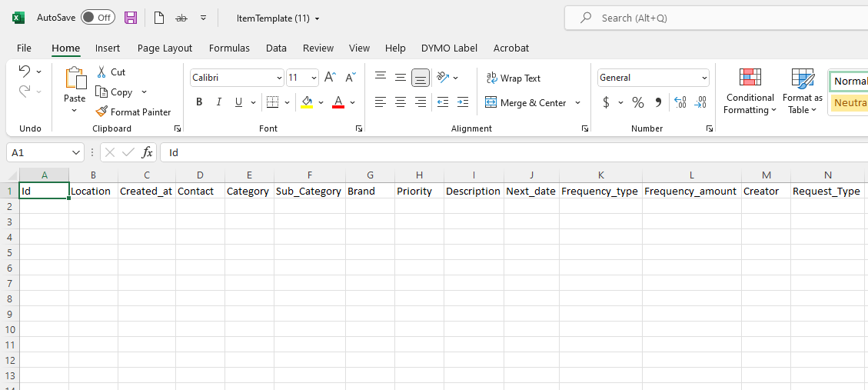Undo the last action
Screen dimensions: 868x390
[x=25, y=71]
